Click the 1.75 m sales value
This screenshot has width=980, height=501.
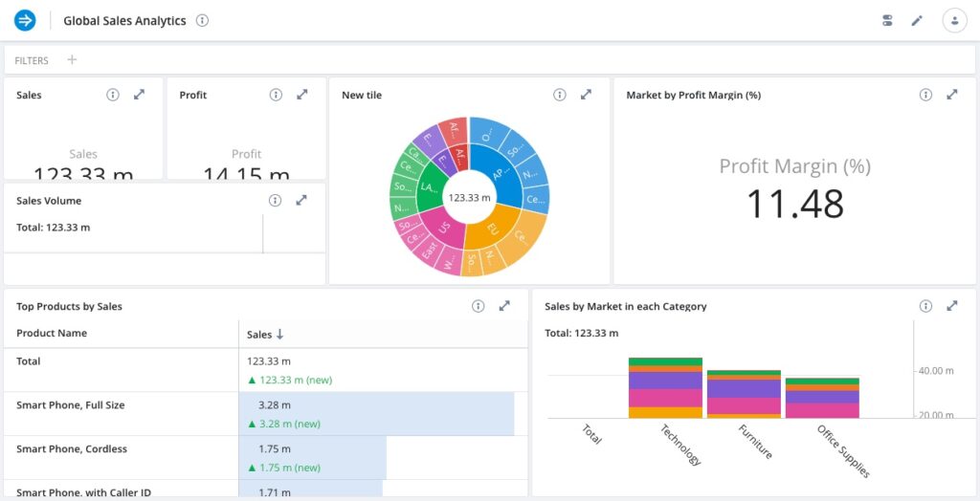click(275, 448)
